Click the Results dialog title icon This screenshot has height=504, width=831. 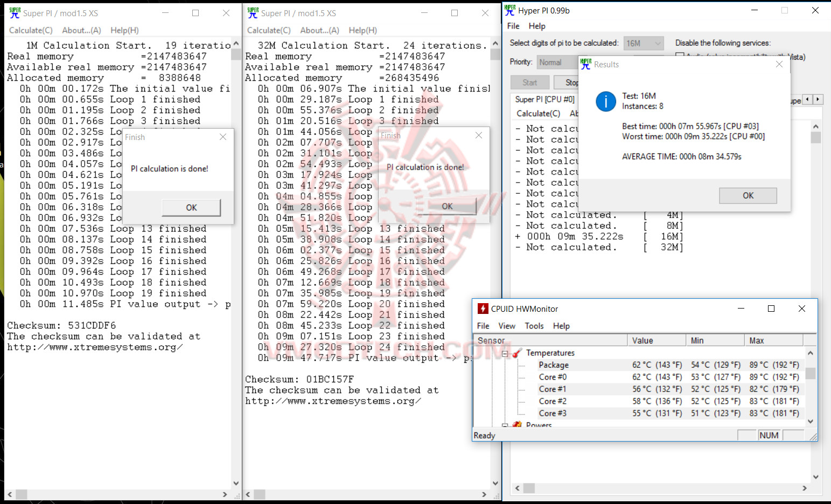click(586, 64)
